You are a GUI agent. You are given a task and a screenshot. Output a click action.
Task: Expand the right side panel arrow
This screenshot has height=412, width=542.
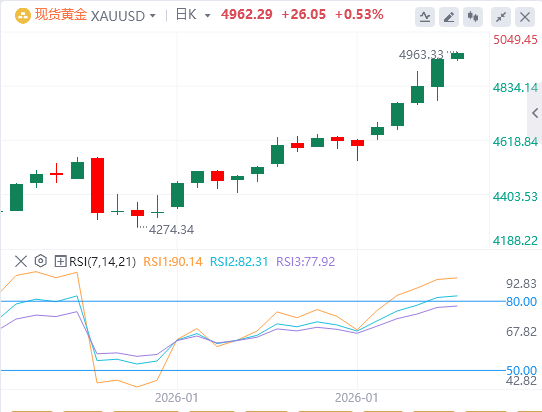535,113
